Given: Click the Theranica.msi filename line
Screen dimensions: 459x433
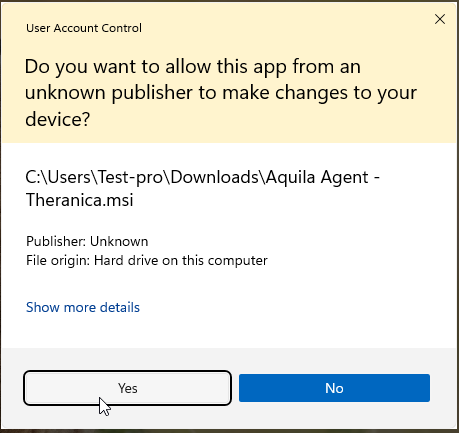Looking at the screenshot, I should pyautogui.click(x=79, y=200).
